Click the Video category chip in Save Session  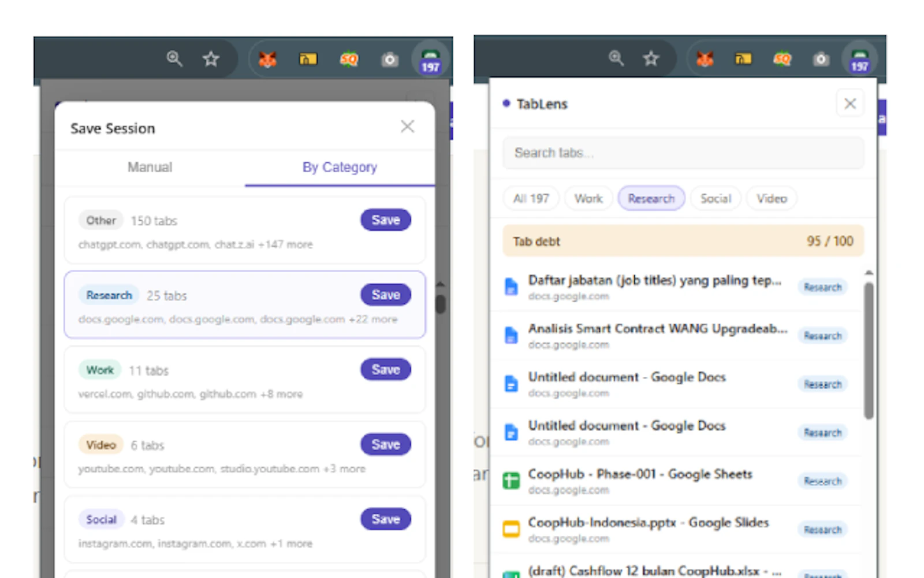(x=101, y=444)
